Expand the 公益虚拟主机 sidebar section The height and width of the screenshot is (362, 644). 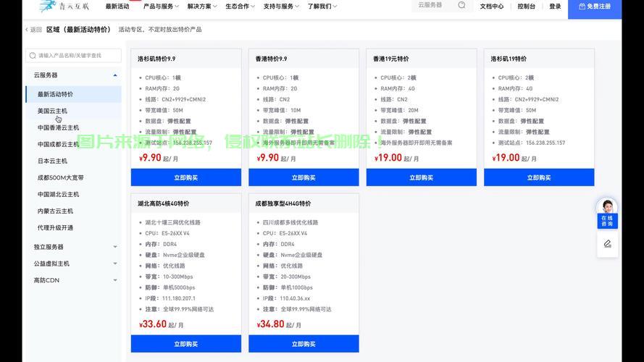(x=114, y=264)
